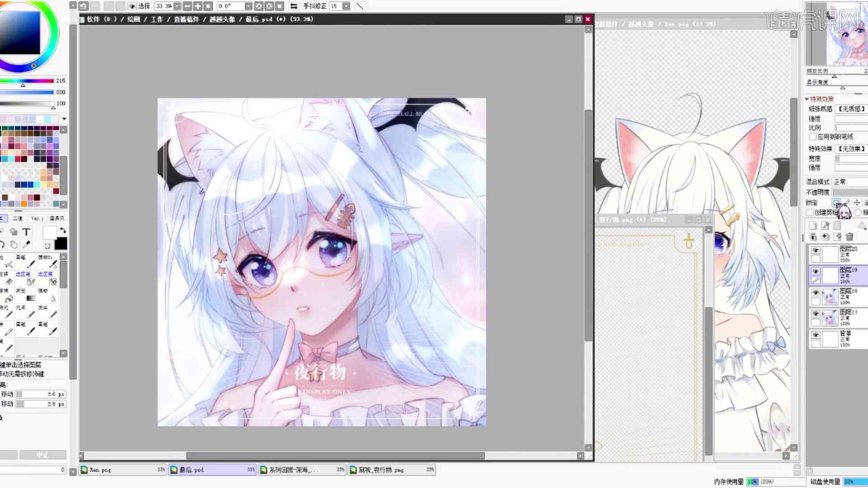This screenshot has width=868, height=488.
Task: Switch to 系列回馈-深海 document tab
Action: click(302, 470)
